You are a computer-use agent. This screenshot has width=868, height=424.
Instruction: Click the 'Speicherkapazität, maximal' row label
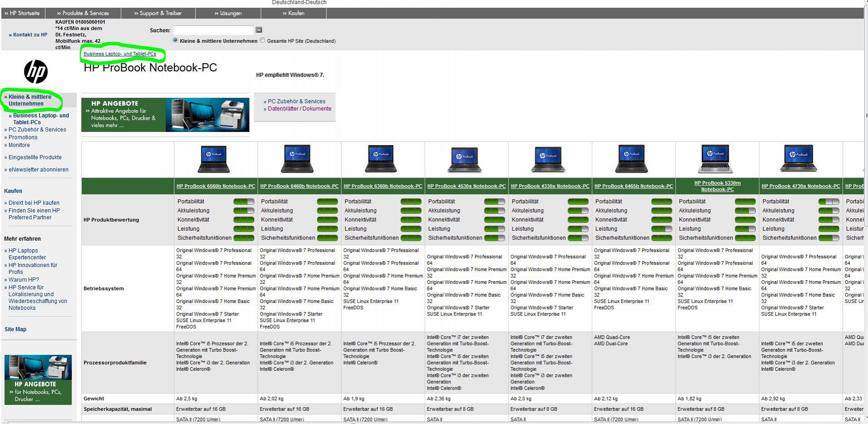coord(118,409)
